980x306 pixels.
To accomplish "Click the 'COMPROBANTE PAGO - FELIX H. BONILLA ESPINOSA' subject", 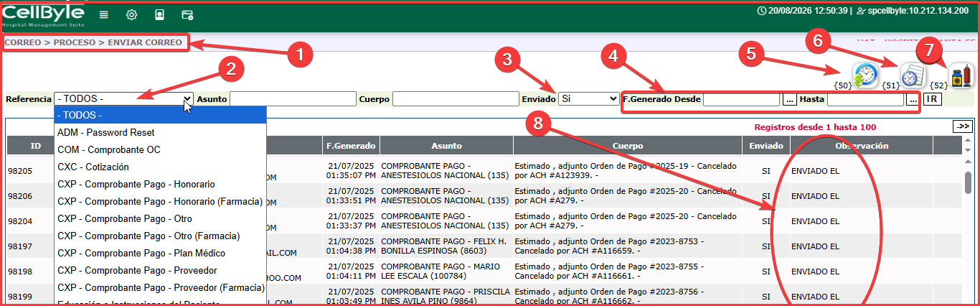I will (444, 246).
